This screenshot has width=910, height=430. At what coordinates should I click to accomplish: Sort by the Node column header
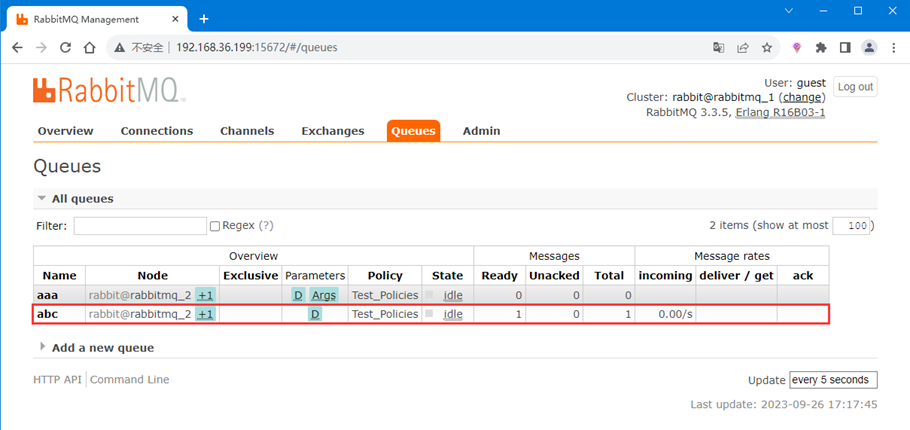pyautogui.click(x=153, y=276)
